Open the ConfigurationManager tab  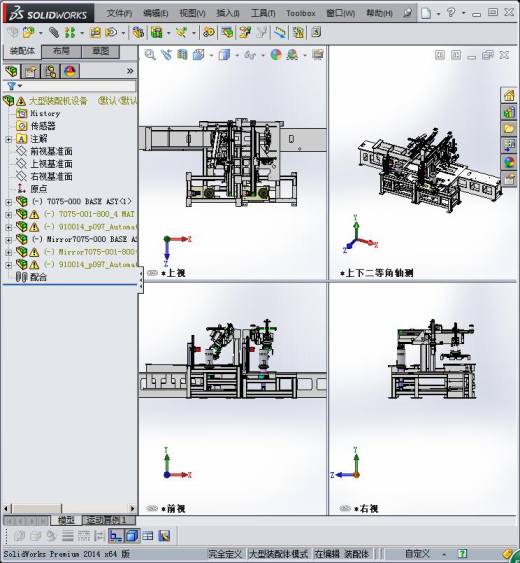pyautogui.click(x=50, y=71)
